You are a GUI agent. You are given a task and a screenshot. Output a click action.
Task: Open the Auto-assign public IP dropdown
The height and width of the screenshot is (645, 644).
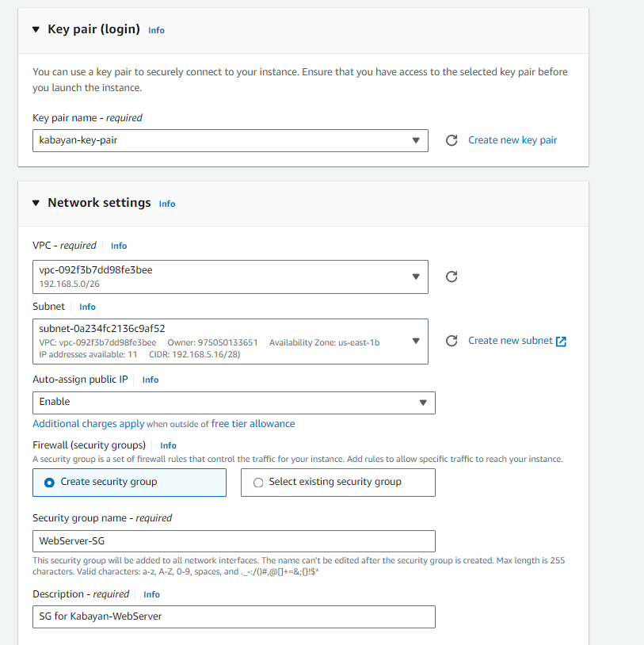234,403
